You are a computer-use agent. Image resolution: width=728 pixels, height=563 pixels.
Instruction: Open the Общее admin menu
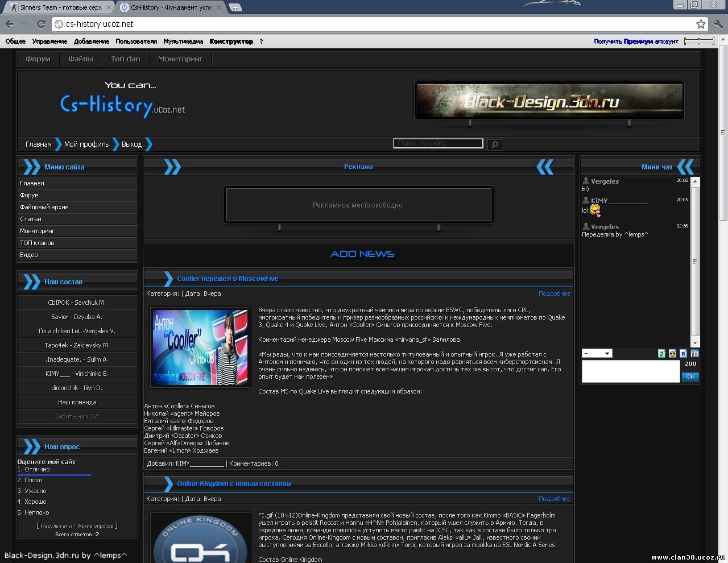coord(15,42)
